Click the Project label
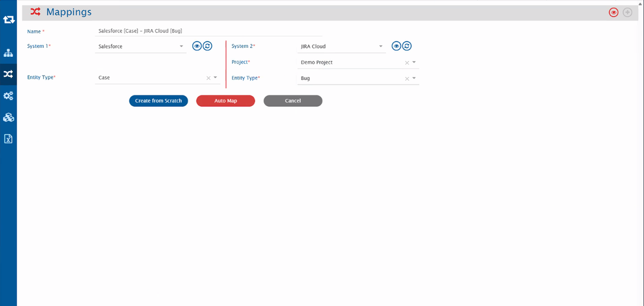This screenshot has width=644, height=306. tap(240, 62)
